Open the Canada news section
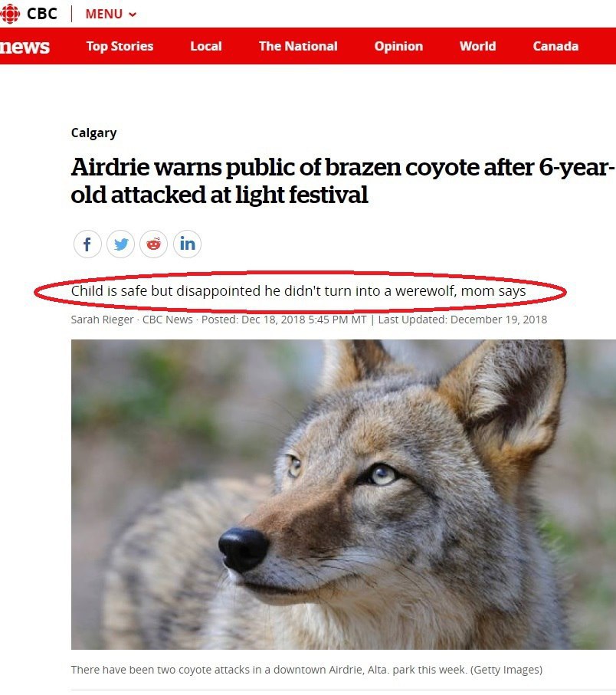 point(555,46)
